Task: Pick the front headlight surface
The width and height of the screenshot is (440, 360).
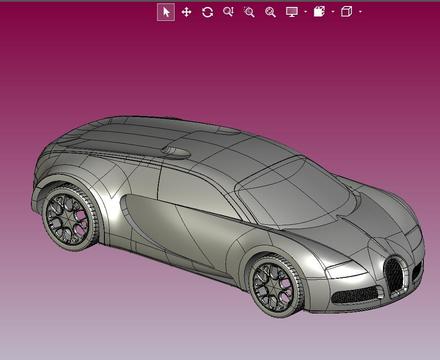Action: point(345,268)
